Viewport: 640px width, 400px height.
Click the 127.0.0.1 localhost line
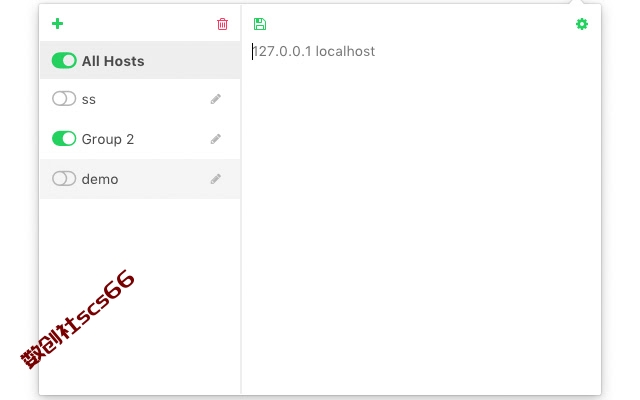tap(313, 51)
